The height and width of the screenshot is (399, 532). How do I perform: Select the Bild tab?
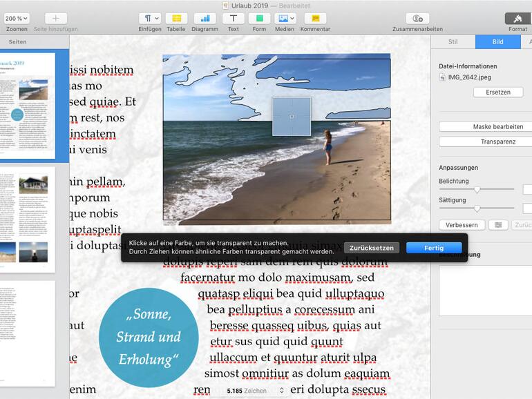coord(497,41)
